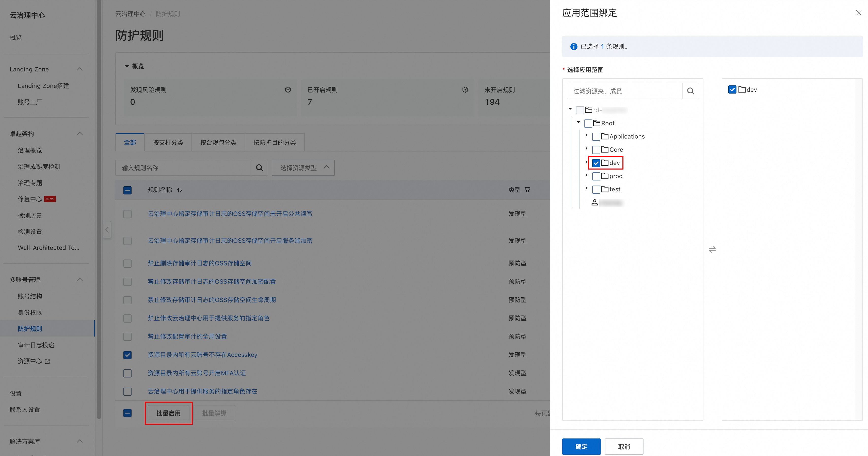Collapse the 卓越架构 sidebar section
The width and height of the screenshot is (868, 456).
click(80, 133)
